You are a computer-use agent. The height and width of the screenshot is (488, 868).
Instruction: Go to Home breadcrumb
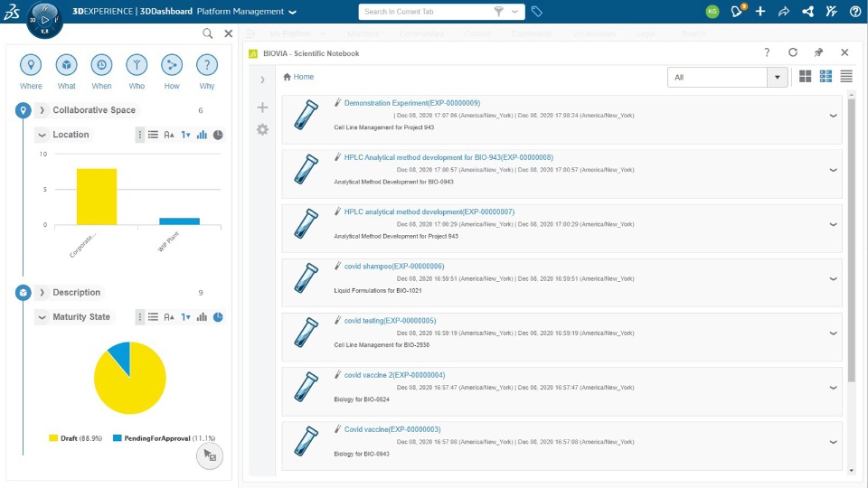[298, 77]
